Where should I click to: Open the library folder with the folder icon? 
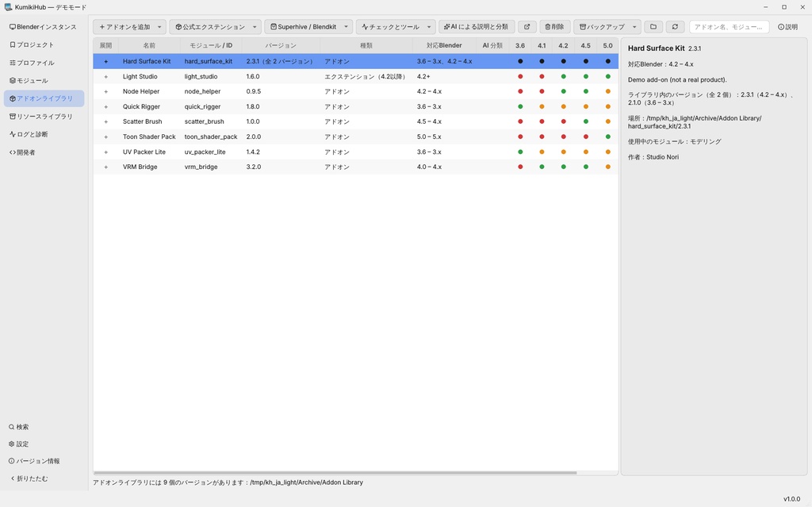[x=653, y=27]
